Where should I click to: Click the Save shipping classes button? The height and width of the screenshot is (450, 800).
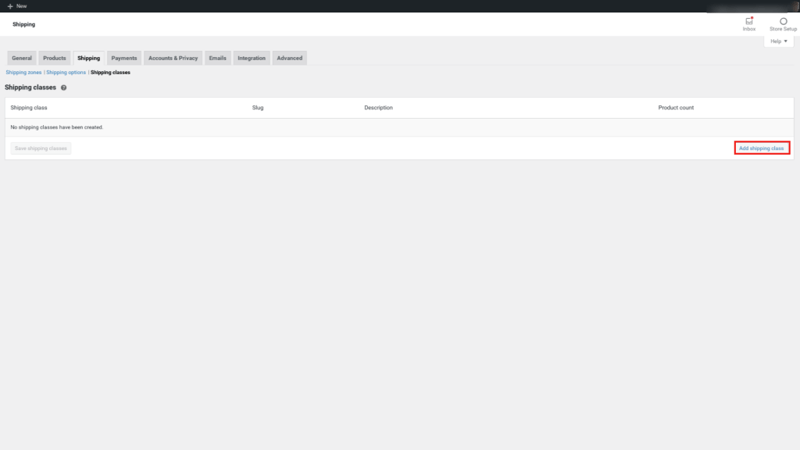pos(41,148)
